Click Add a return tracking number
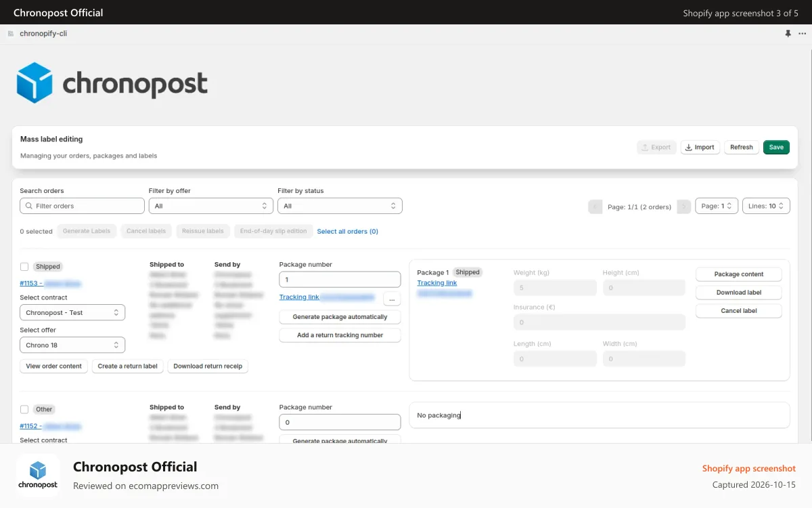812x508 pixels. pos(340,335)
